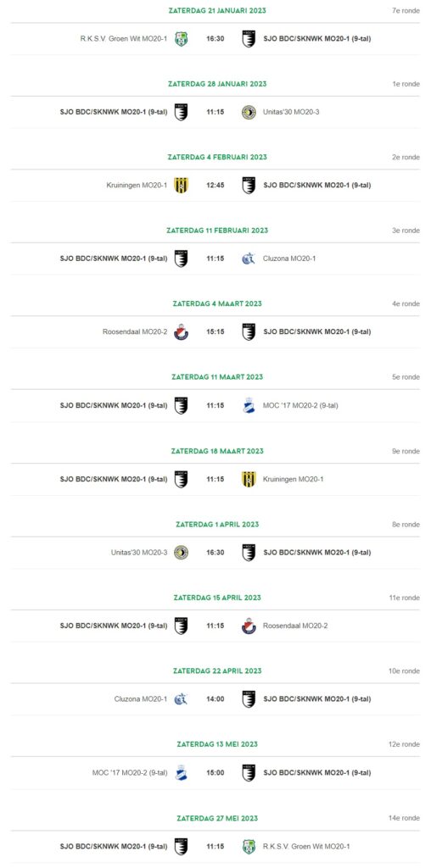Open the MOC '17 MO20-2 home team link on 13 Mei

130,773
